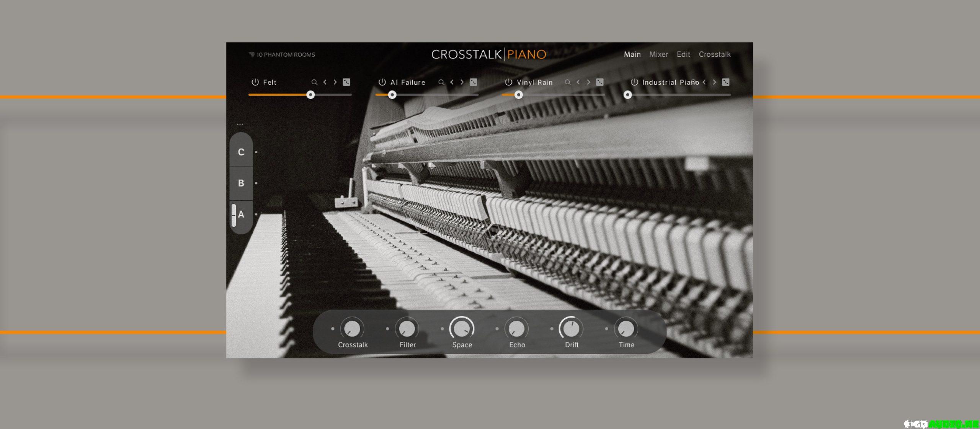
Task: Click the Space knob
Action: tap(462, 328)
